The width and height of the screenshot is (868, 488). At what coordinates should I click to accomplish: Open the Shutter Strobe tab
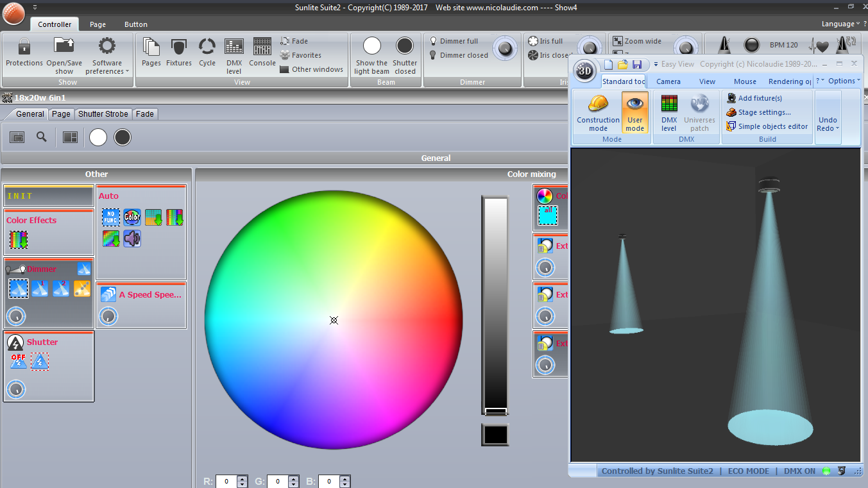click(103, 114)
